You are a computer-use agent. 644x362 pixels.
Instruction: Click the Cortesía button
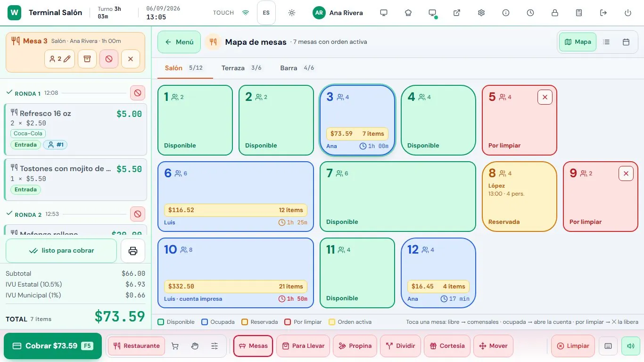[447, 346]
